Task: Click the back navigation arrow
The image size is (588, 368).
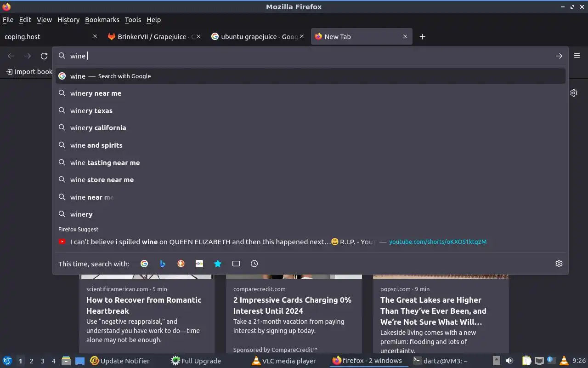Action: 11,56
